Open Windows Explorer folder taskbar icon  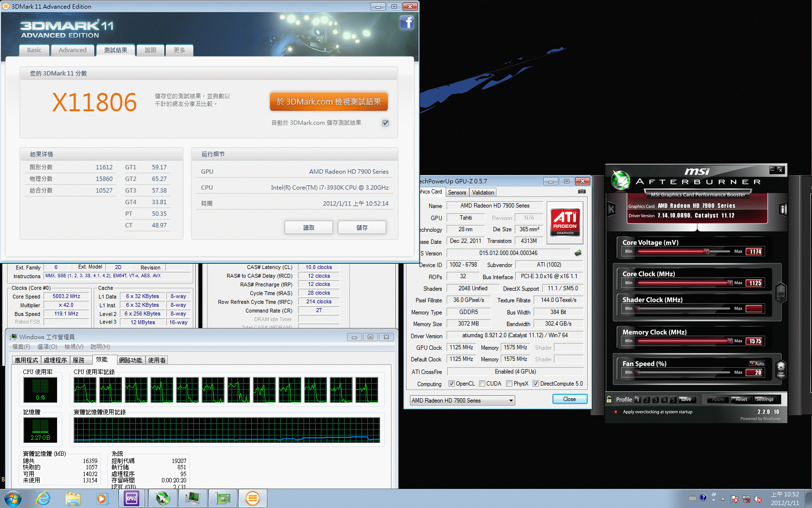tap(73, 498)
